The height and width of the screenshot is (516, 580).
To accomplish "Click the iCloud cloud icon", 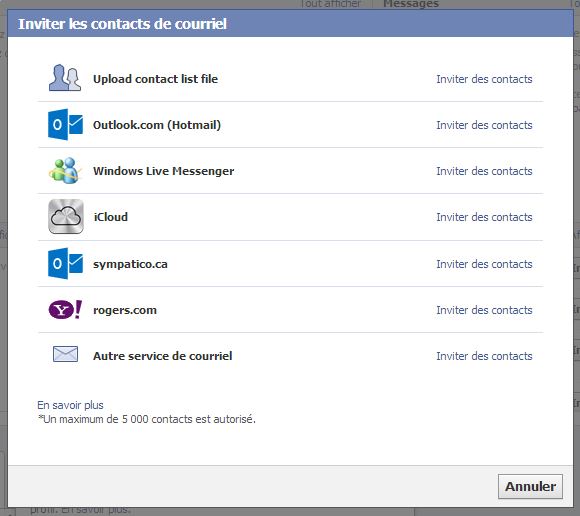I will (x=66, y=216).
